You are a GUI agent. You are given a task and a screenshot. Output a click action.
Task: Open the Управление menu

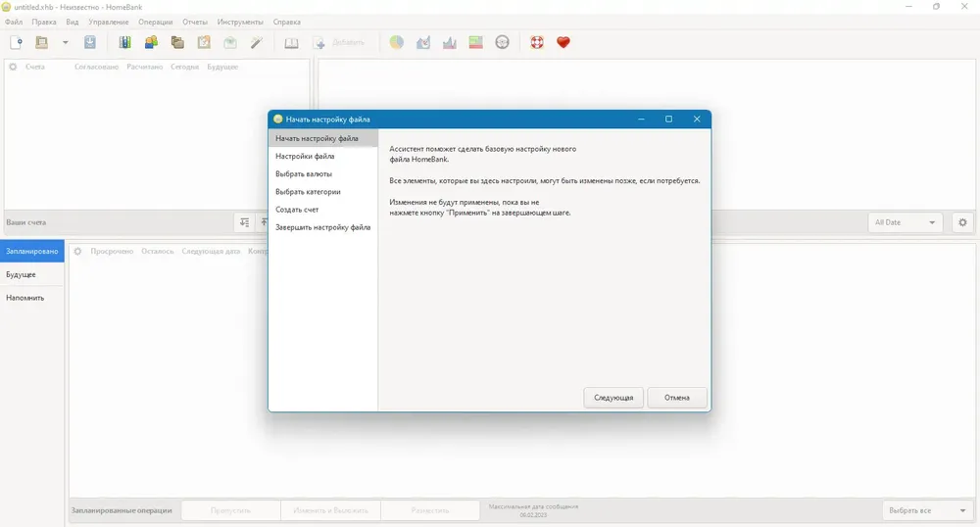click(108, 22)
